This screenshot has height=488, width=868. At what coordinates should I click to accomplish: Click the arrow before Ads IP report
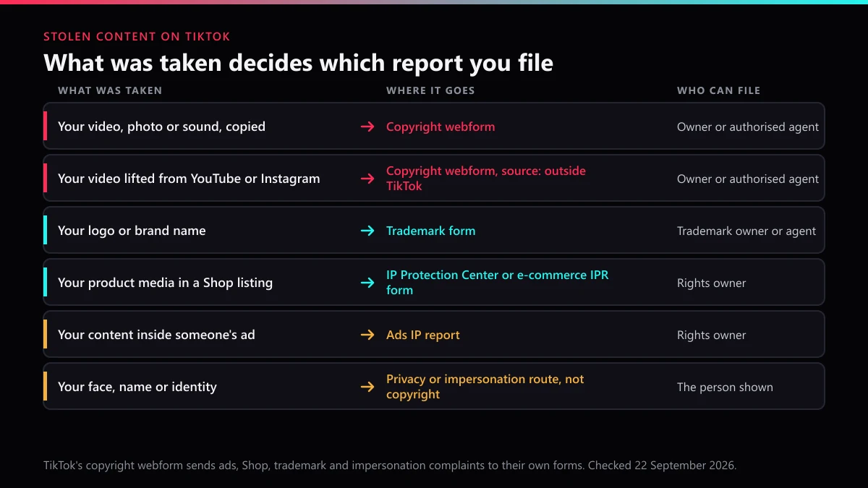367,335
